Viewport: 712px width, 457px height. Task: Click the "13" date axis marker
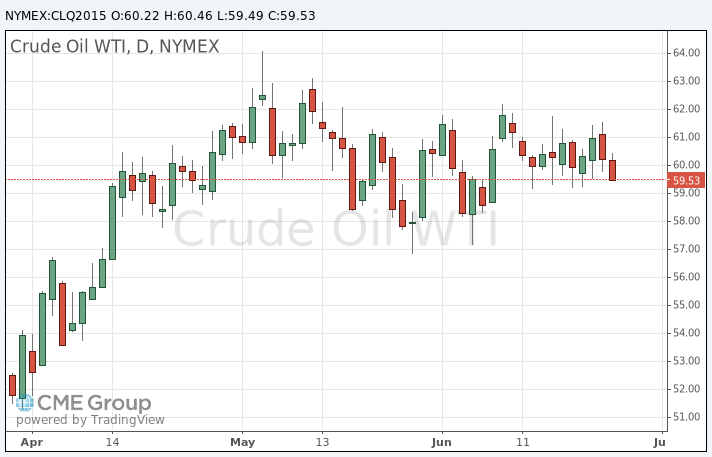click(322, 441)
